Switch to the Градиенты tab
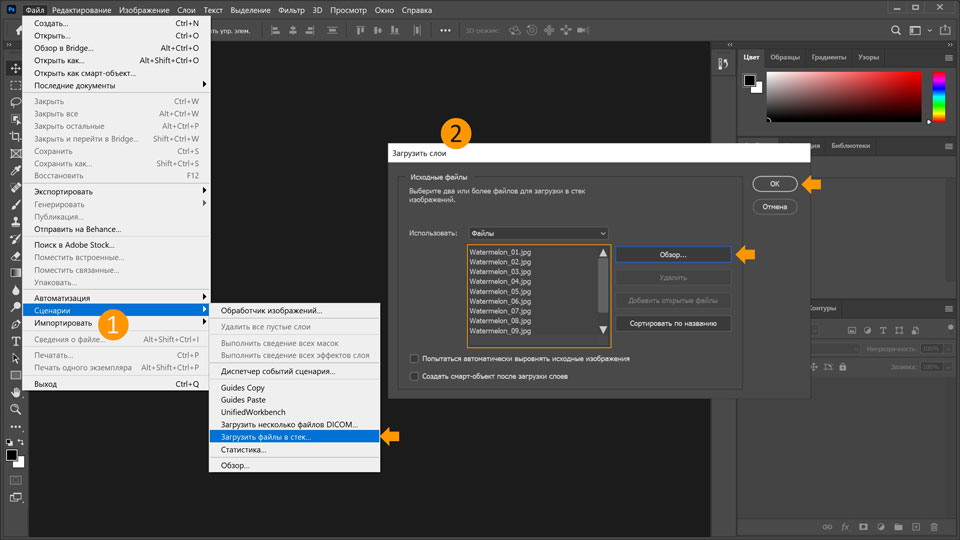This screenshot has width=960, height=540. click(829, 57)
